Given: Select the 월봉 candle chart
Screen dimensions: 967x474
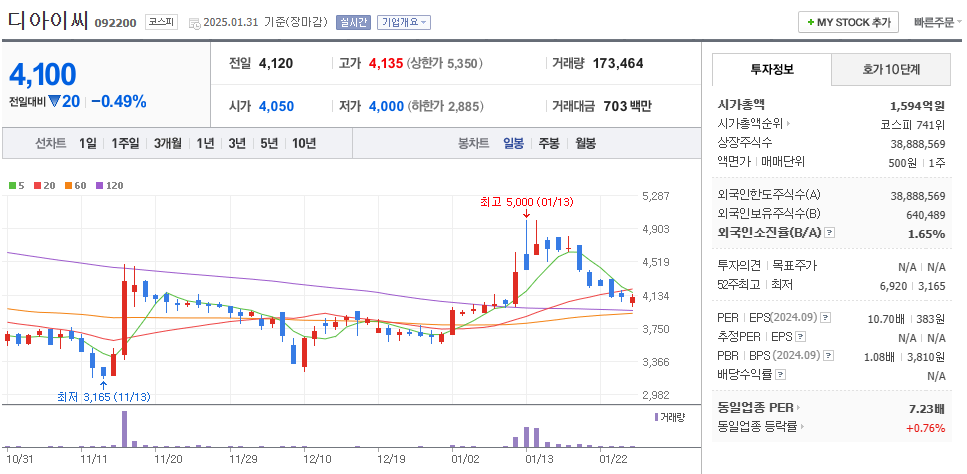Looking at the screenshot, I should [x=585, y=144].
